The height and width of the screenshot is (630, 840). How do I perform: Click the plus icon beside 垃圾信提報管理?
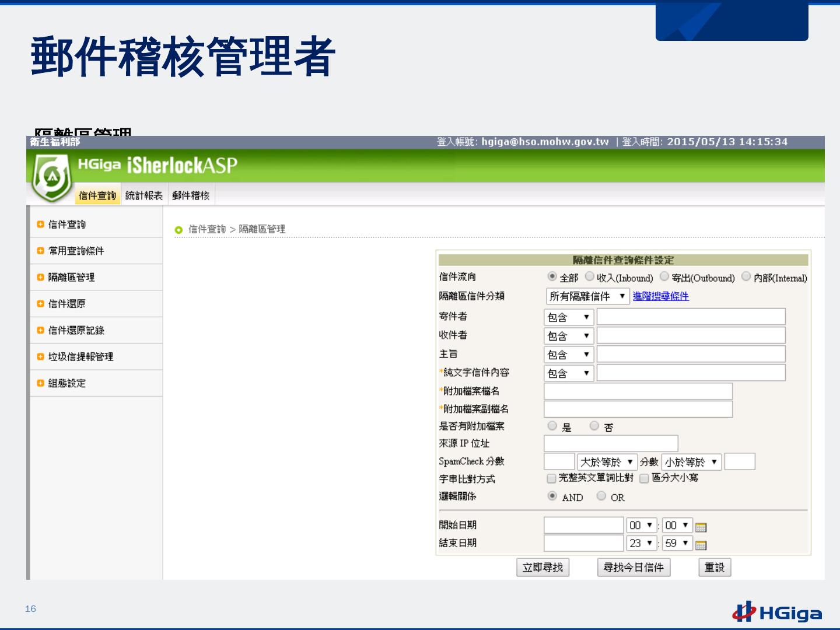point(40,356)
